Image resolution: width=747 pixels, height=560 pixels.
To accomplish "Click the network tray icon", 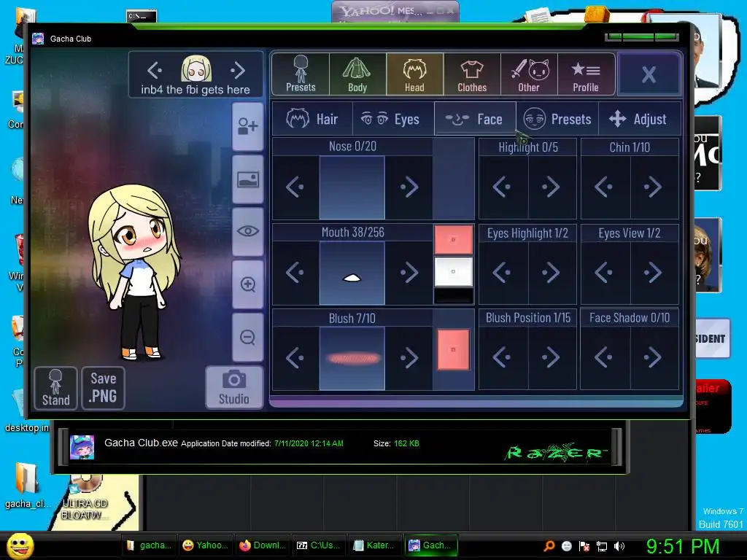I will (x=602, y=546).
